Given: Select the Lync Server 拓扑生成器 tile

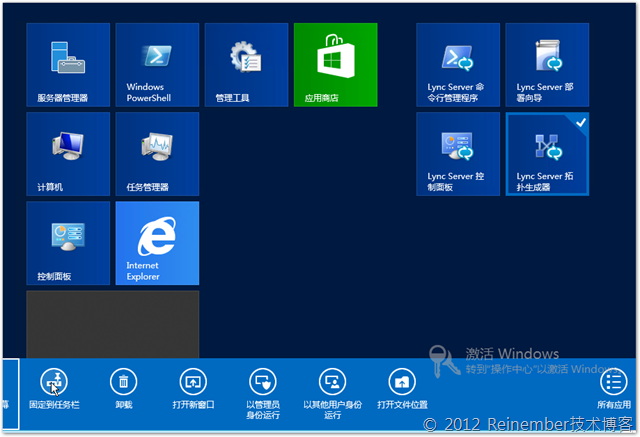Looking at the screenshot, I should (x=547, y=154).
